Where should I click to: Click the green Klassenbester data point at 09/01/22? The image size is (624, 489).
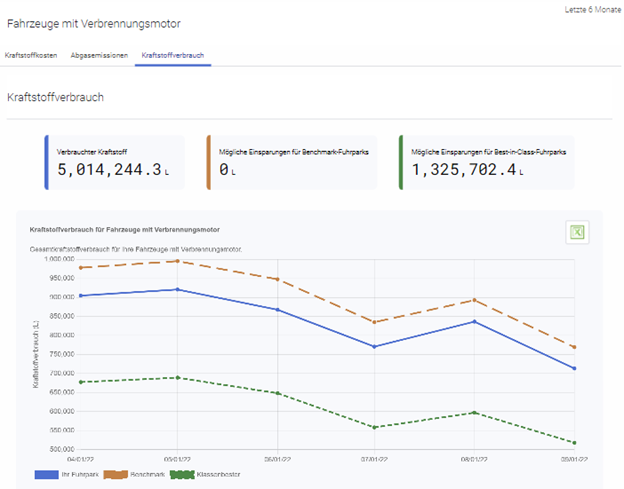pyautogui.click(x=575, y=442)
